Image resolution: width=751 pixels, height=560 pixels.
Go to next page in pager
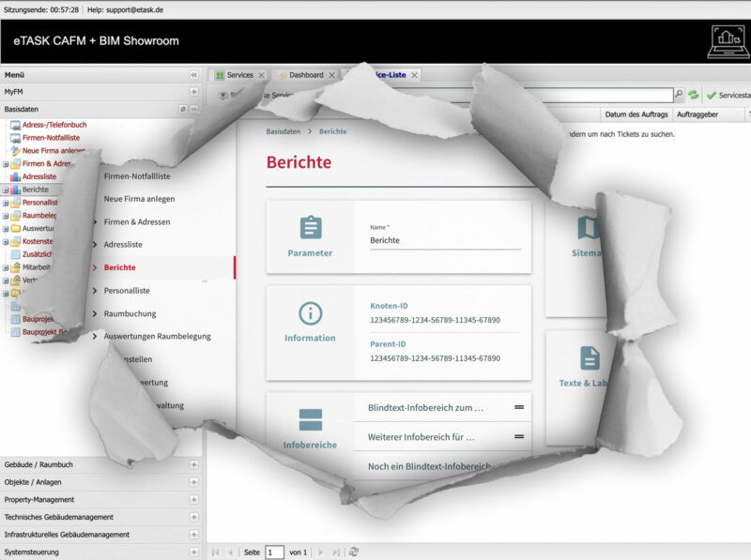[320, 552]
